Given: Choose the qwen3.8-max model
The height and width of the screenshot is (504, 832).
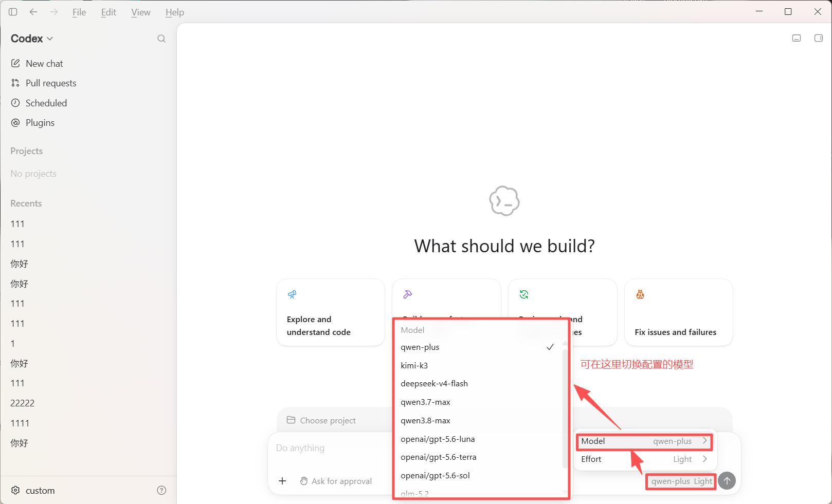Looking at the screenshot, I should tap(478, 421).
